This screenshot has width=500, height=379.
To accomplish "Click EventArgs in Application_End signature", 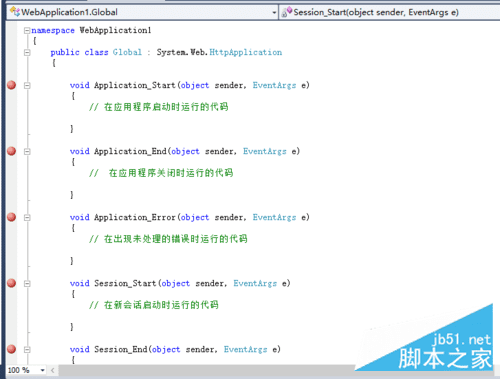I will point(265,151).
